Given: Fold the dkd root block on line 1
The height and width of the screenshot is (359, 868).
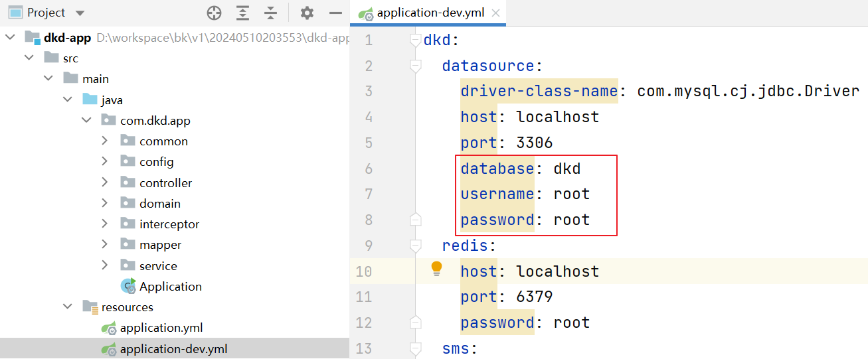Looking at the screenshot, I should (416, 40).
